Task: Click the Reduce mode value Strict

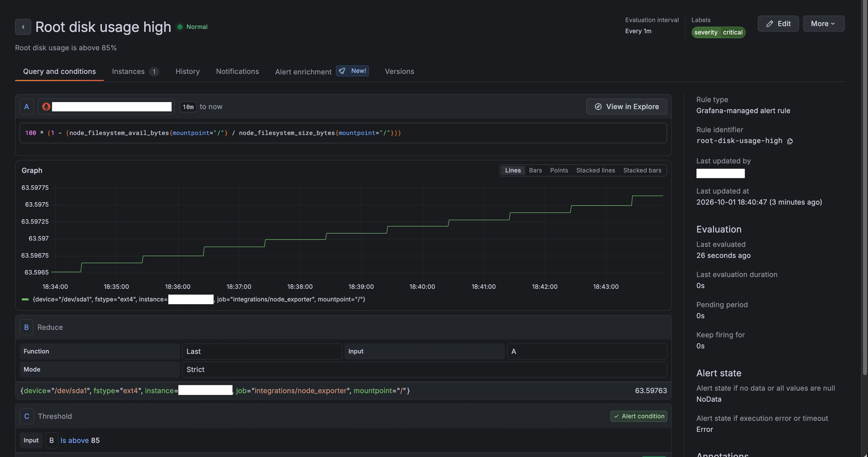Action: (424, 370)
